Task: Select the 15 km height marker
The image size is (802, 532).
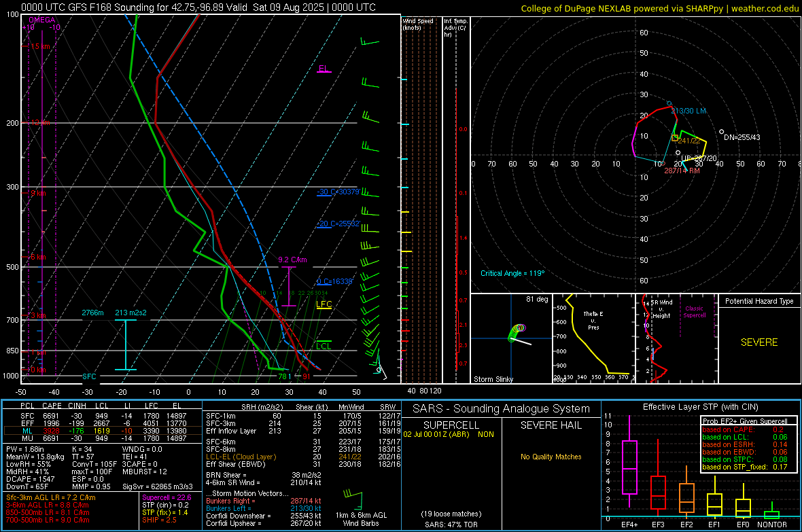Action: [x=40, y=46]
